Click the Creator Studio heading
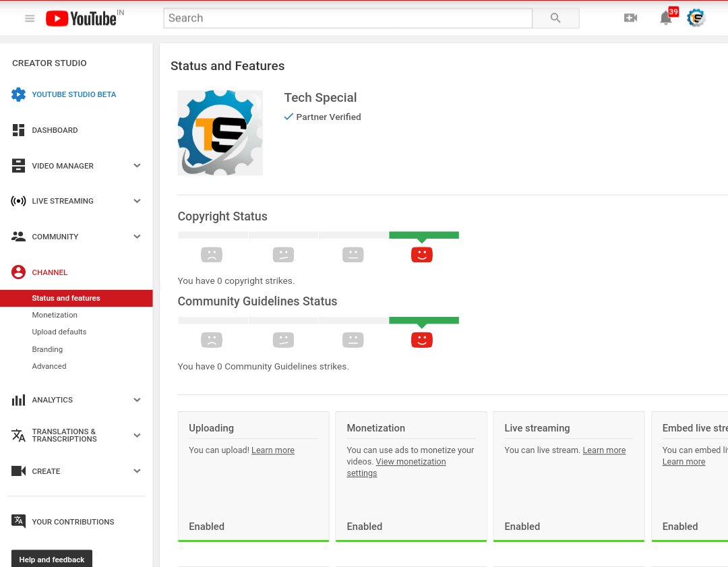 click(49, 63)
